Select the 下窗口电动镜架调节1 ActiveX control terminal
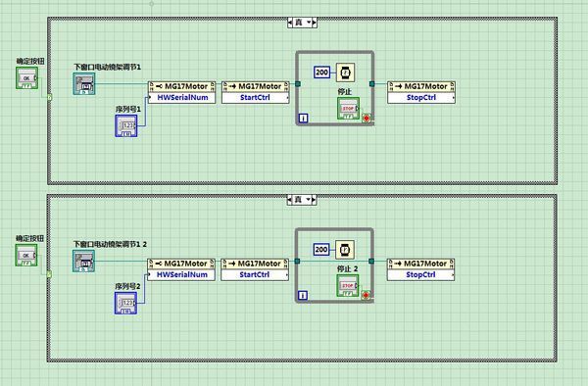Image resolution: width=588 pixels, height=386 pixels. 84,83
